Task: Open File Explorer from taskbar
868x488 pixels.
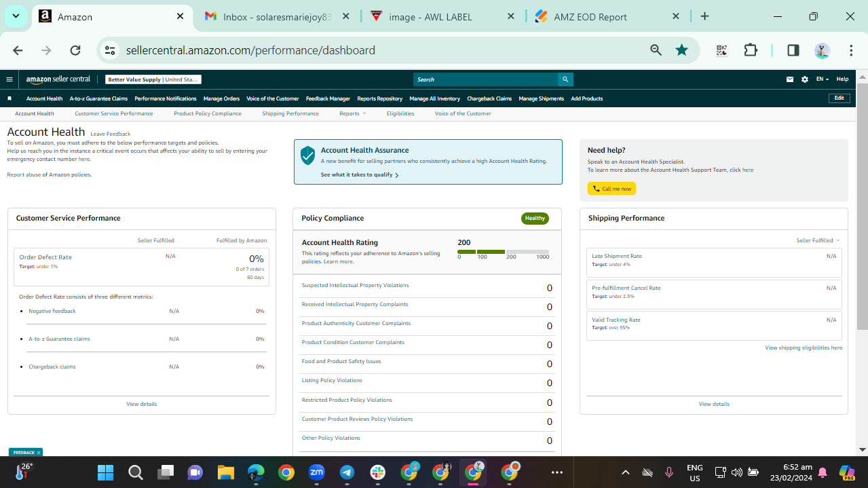Action: (x=225, y=472)
